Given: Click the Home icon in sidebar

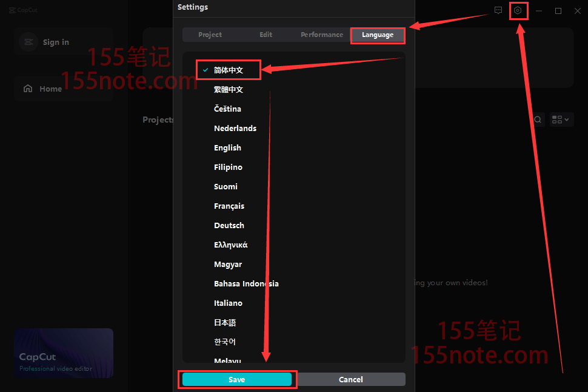Looking at the screenshot, I should click(x=28, y=89).
